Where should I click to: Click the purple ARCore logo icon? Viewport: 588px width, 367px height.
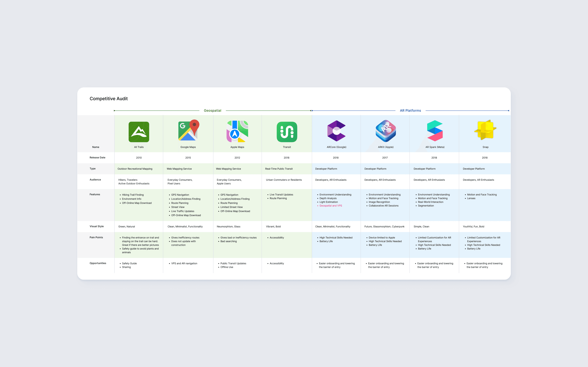(336, 131)
